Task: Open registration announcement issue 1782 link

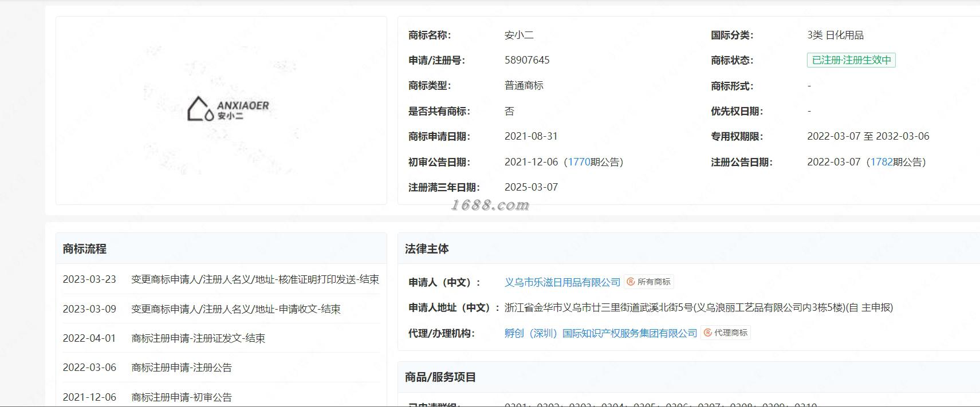Action: (881, 162)
